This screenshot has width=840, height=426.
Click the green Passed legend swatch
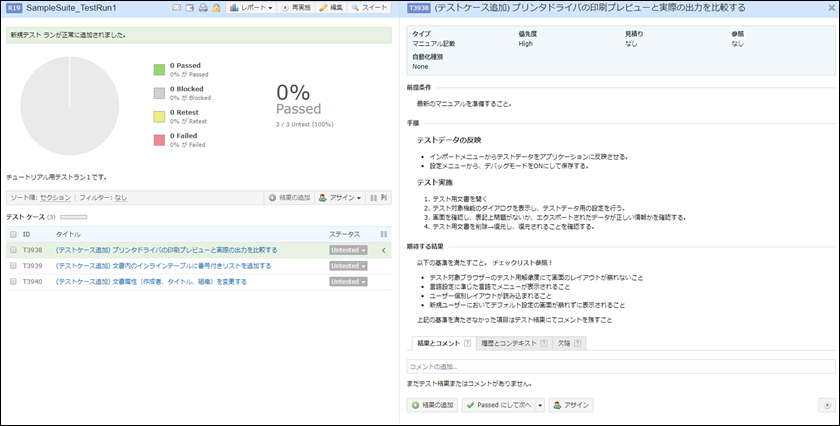pyautogui.click(x=159, y=70)
